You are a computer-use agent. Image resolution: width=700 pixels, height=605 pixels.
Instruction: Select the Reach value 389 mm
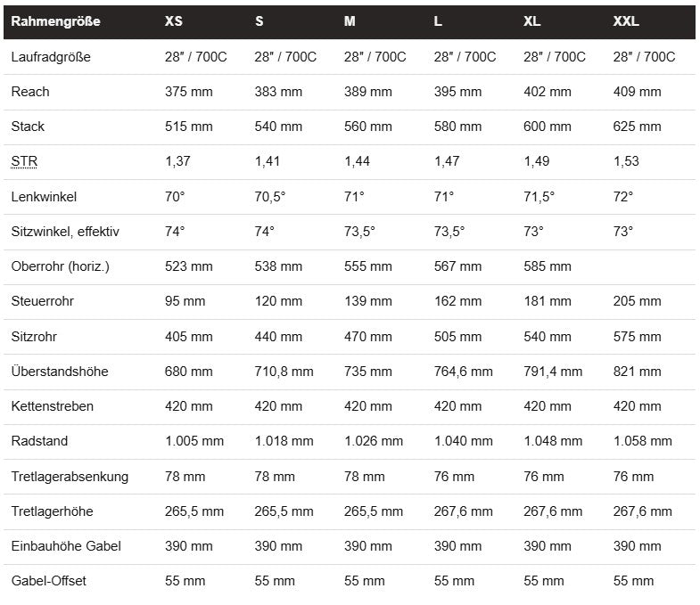click(367, 92)
